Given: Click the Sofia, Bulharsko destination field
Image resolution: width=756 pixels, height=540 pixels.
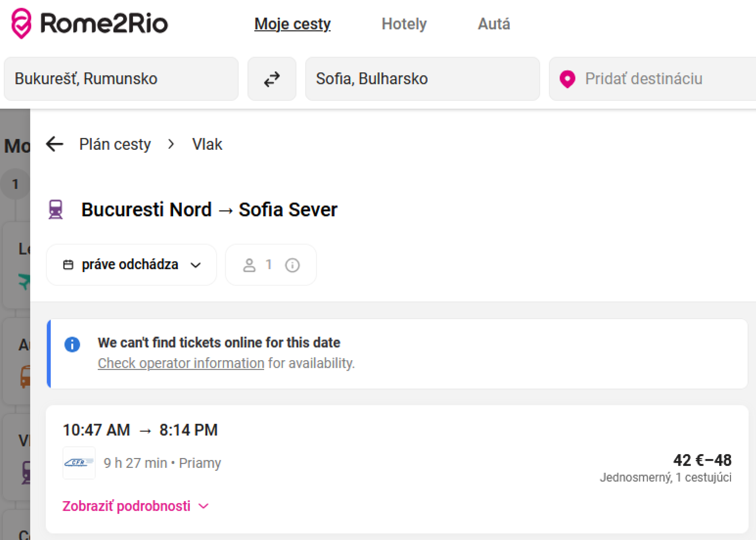Looking at the screenshot, I should [422, 79].
